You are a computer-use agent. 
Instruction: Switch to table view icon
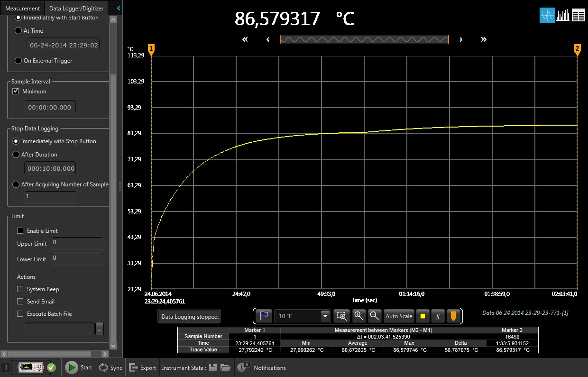point(579,15)
